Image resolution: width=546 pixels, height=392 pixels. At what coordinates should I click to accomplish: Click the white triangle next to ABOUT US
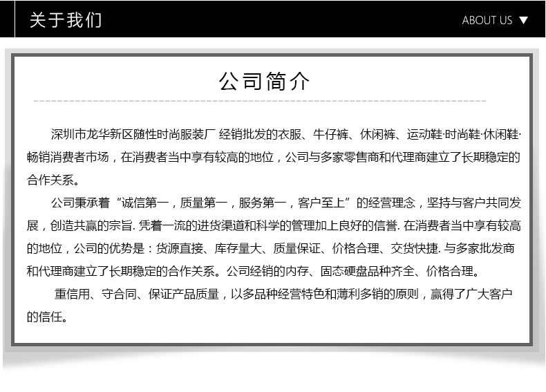pyautogui.click(x=523, y=20)
